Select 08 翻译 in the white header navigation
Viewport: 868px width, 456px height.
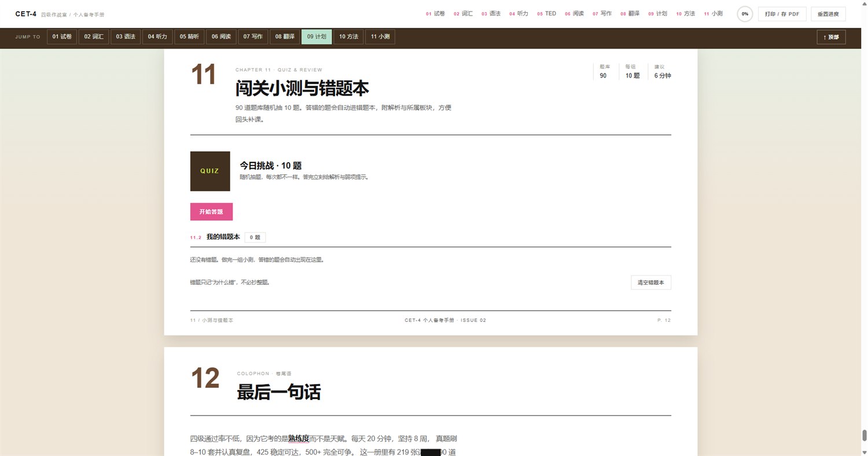630,13
